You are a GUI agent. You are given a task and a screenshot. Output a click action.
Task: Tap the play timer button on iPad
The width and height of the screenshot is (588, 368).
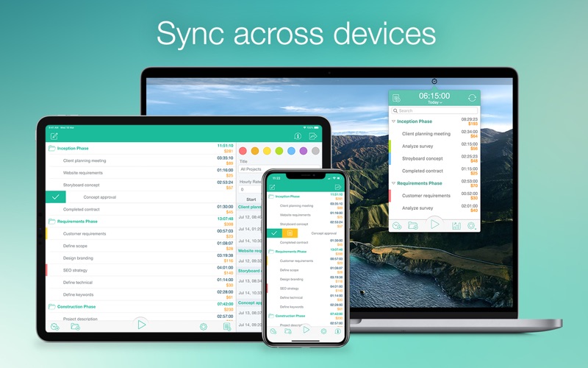141,325
